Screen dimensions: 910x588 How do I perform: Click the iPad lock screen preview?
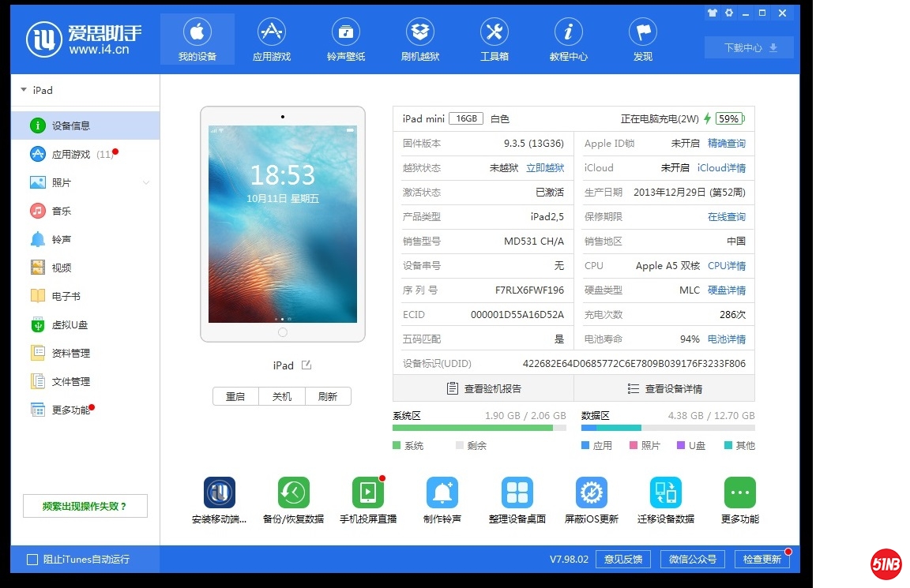(283, 224)
